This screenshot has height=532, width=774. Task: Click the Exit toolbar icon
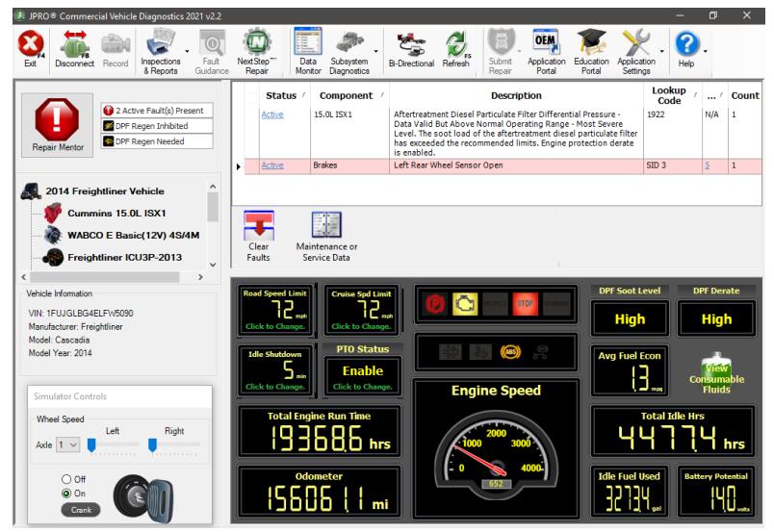click(x=31, y=48)
